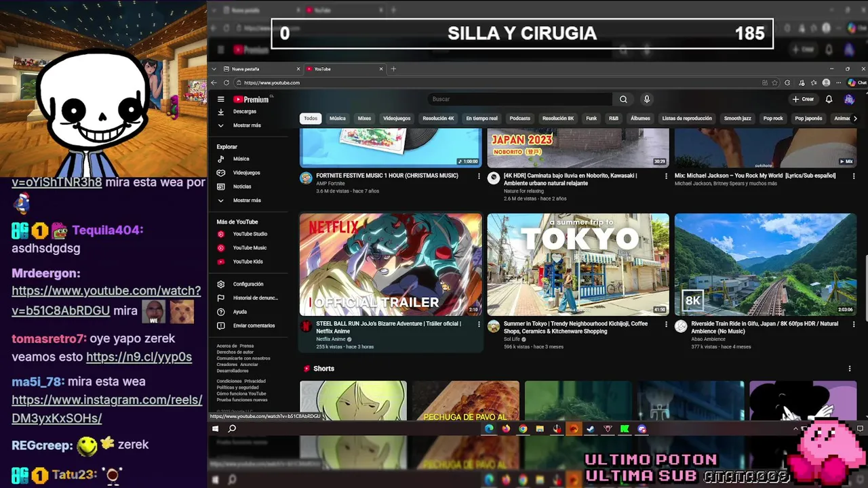
Task: Open Descargas in the sidebar
Action: tap(244, 111)
